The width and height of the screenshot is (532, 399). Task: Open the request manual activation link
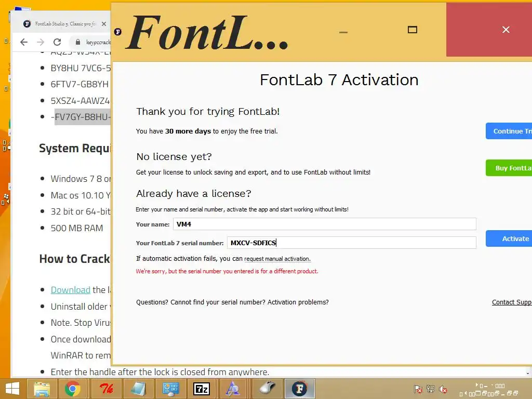(277, 259)
